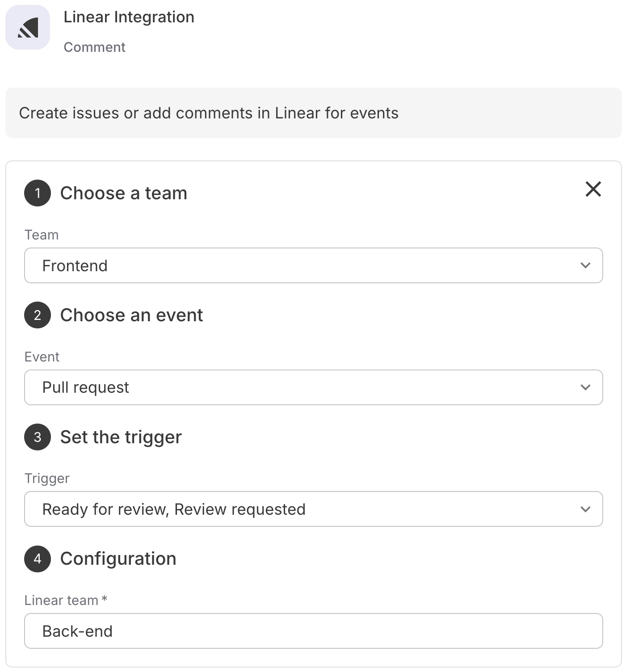
Task: Click the Event field label
Action: tap(42, 357)
